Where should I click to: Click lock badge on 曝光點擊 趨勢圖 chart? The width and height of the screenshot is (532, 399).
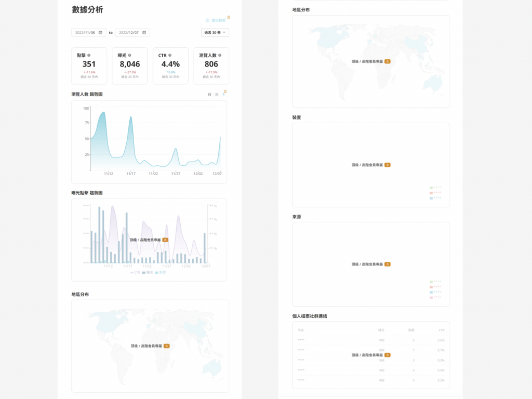pyautogui.click(x=165, y=240)
